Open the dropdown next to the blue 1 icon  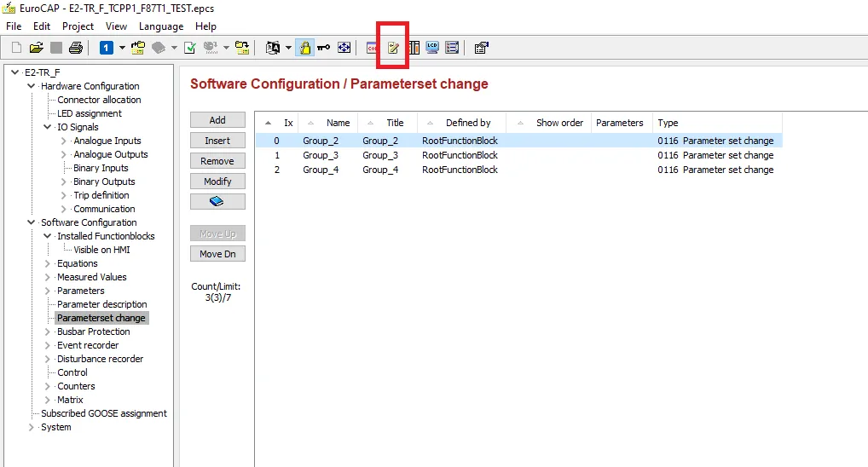122,48
